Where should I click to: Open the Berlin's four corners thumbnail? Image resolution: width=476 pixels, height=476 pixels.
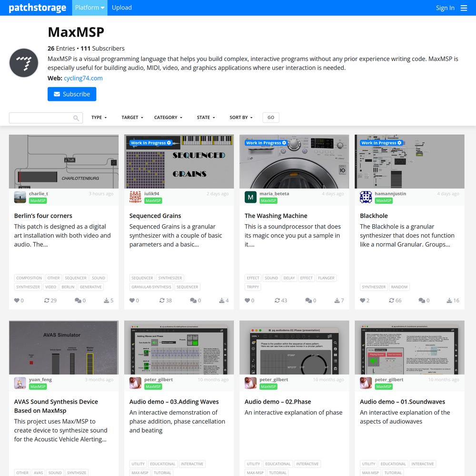click(64, 161)
